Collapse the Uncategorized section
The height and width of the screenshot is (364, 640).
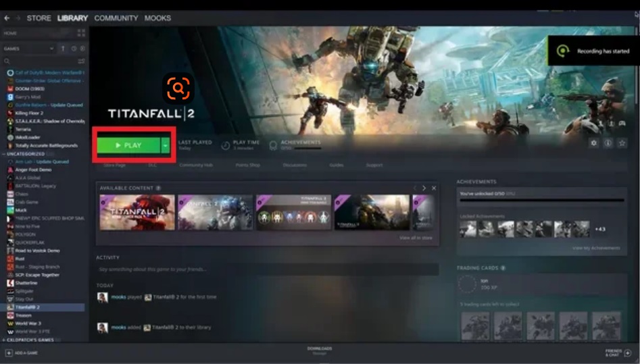[3, 154]
